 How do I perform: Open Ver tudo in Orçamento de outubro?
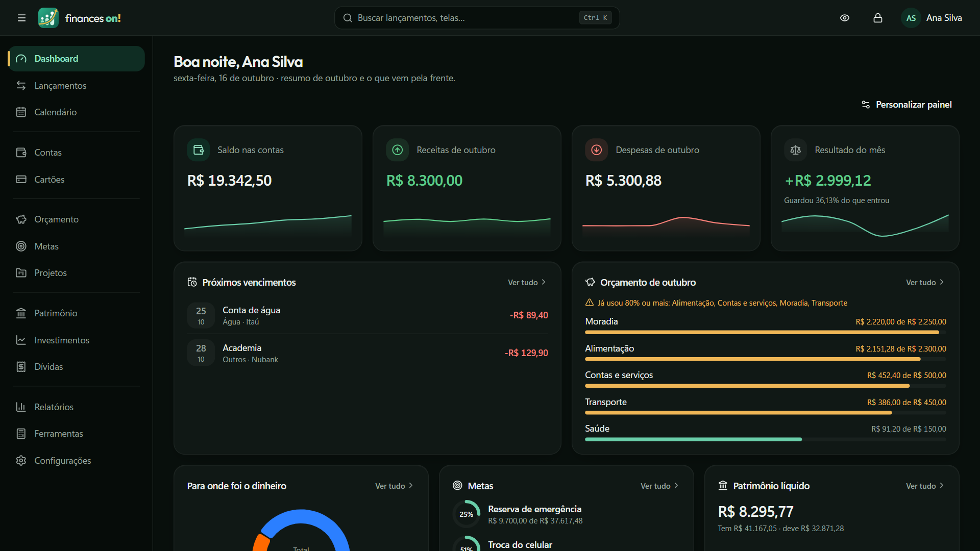coord(925,283)
